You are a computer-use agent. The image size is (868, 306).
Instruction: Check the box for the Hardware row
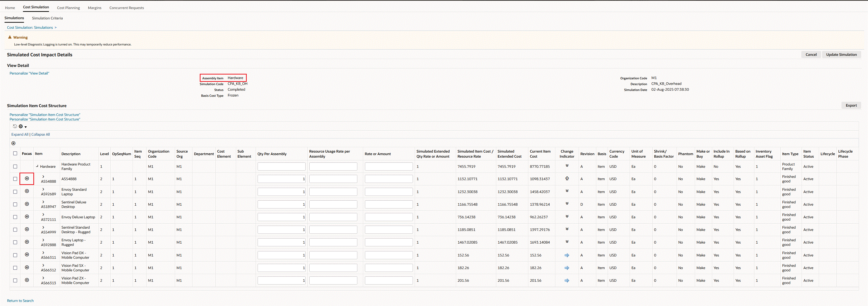point(15,167)
